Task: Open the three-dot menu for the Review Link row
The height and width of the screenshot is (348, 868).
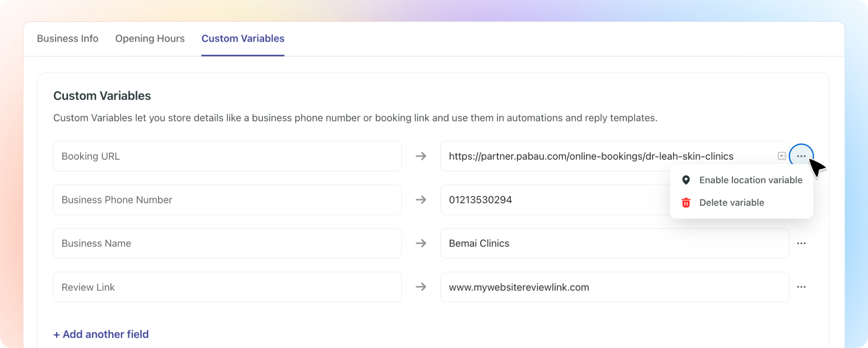Action: (x=801, y=287)
